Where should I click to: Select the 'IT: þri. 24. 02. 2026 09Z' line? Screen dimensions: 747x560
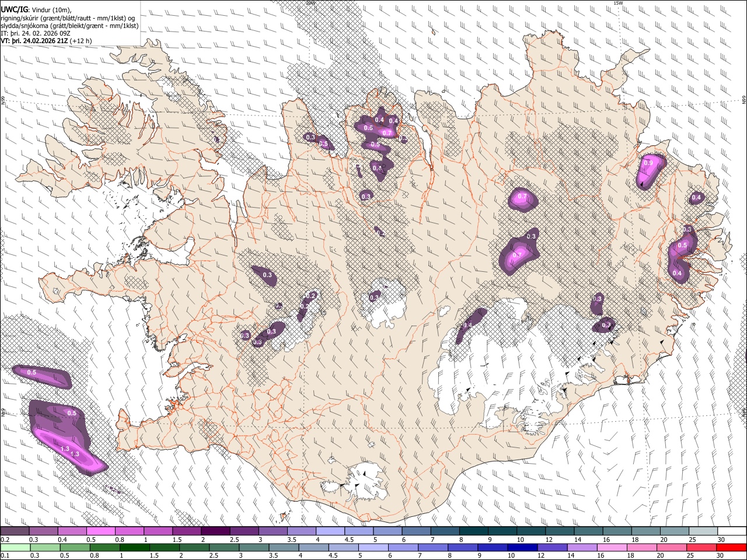click(35, 33)
